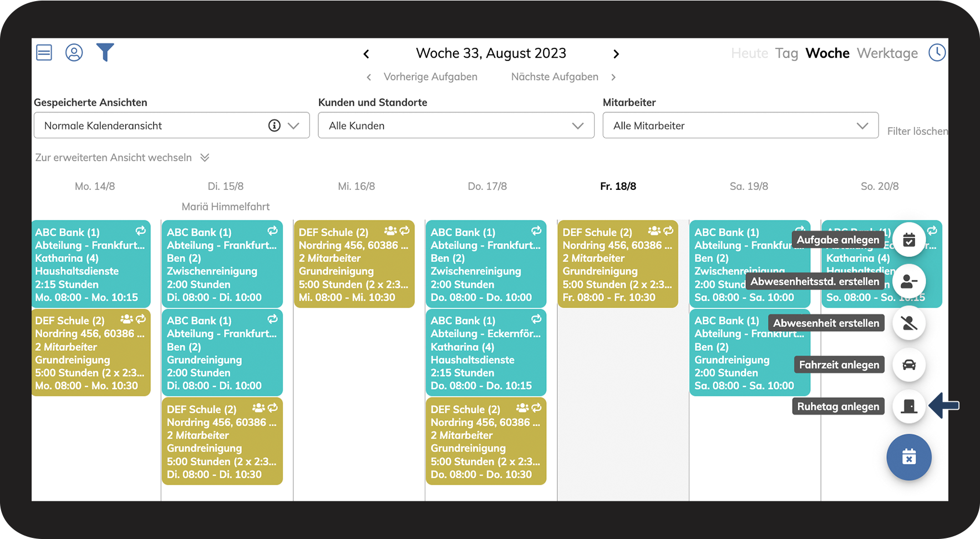This screenshot has width=980, height=539.
Task: Click the info icon in Normale Kalenderansicht
Action: 274,125
